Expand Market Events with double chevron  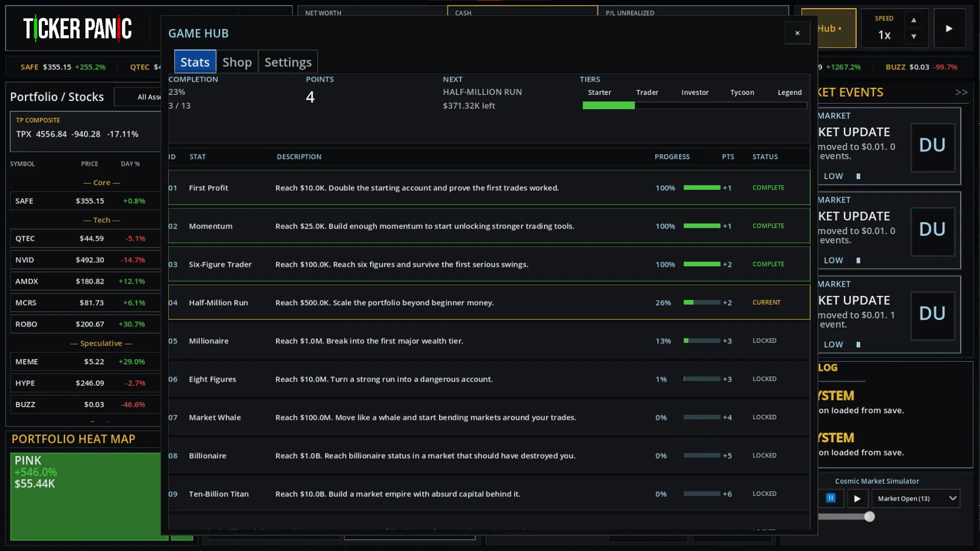point(961,92)
